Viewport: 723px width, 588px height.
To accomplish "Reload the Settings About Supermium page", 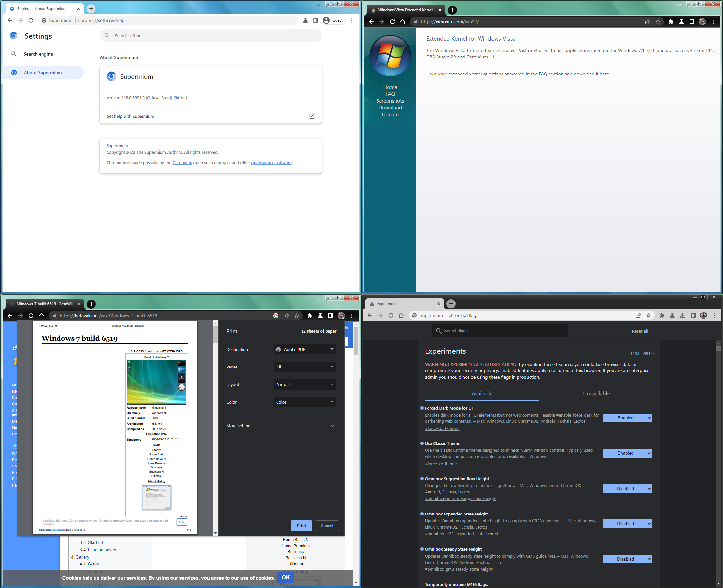I will click(31, 20).
